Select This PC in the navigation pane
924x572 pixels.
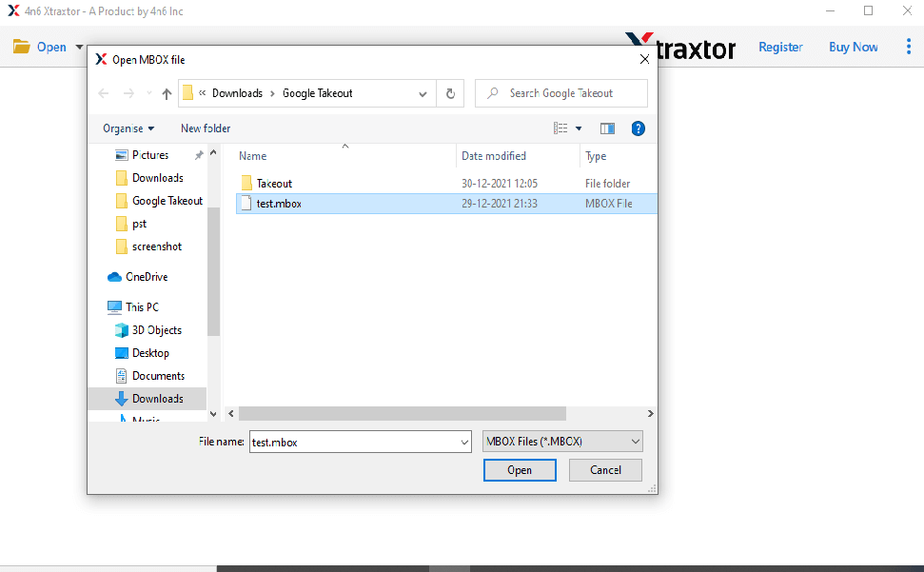tap(142, 306)
